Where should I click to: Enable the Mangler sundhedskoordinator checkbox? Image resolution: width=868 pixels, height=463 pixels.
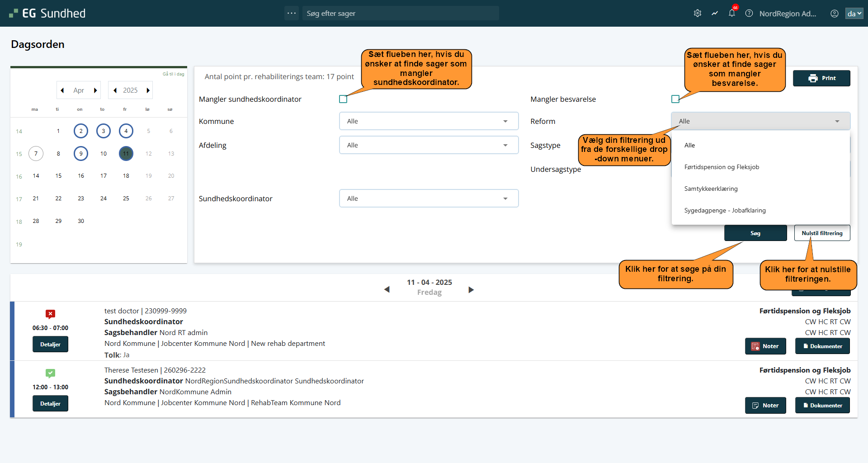click(343, 99)
